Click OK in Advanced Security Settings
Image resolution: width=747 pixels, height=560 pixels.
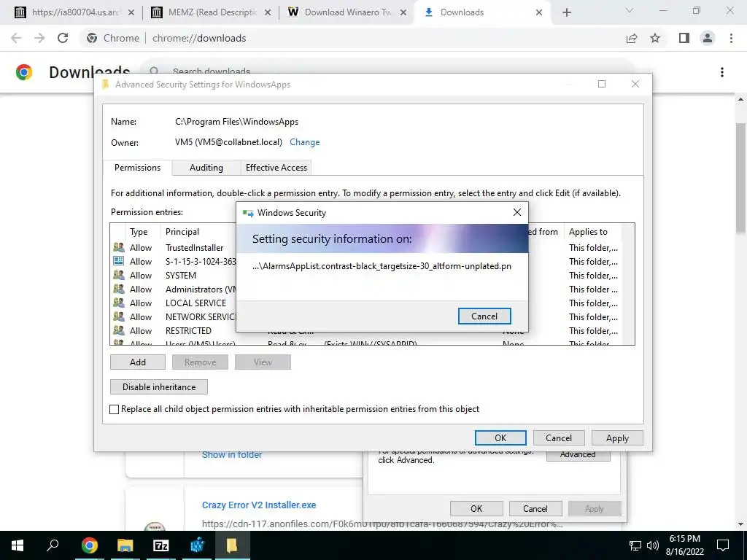pyautogui.click(x=500, y=437)
